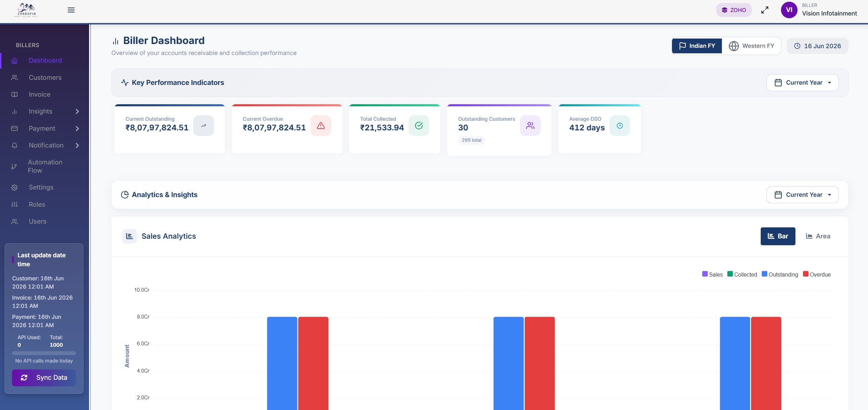Viewport: 868px width, 410px height.
Task: Expand the Notification submenu
Action: 77,145
